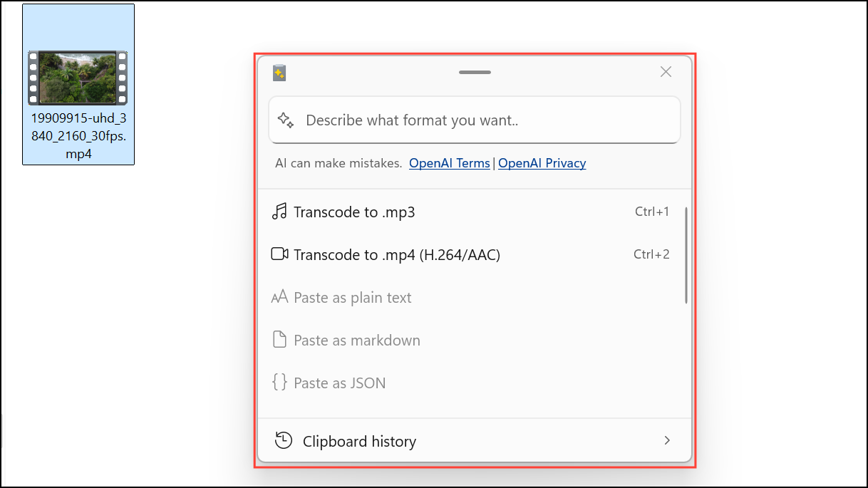Click the Ctrl+1 shortcut label
Screen dimensions: 868x488
tap(652, 212)
